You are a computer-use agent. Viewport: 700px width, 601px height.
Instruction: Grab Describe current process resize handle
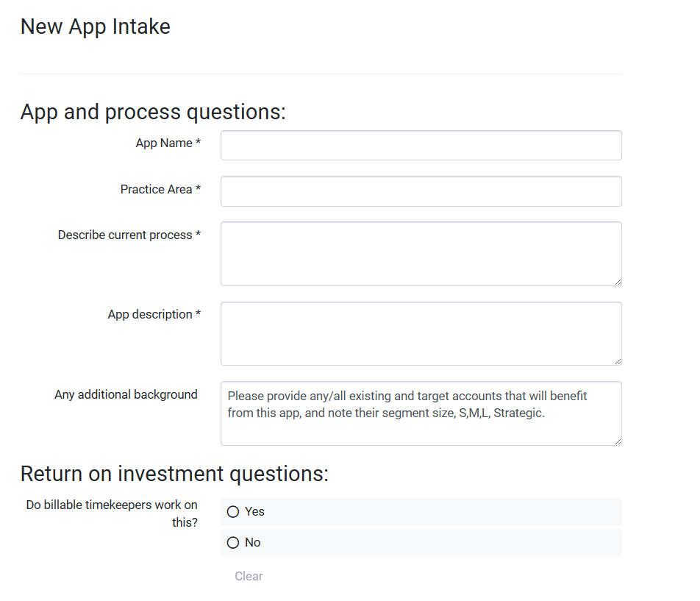(618, 282)
